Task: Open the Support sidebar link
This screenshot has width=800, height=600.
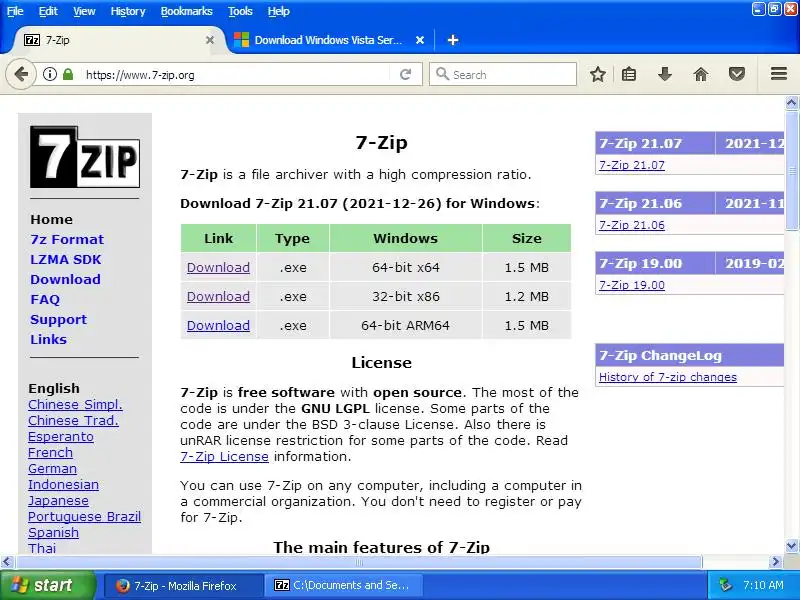Action: click(59, 319)
